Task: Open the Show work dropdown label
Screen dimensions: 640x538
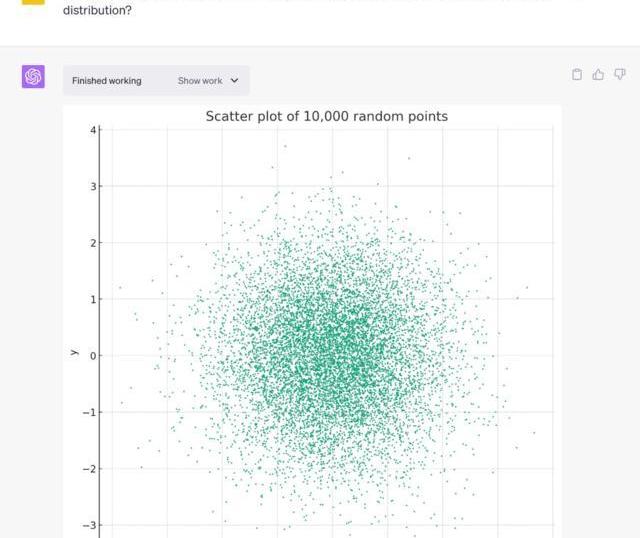Action: point(200,81)
